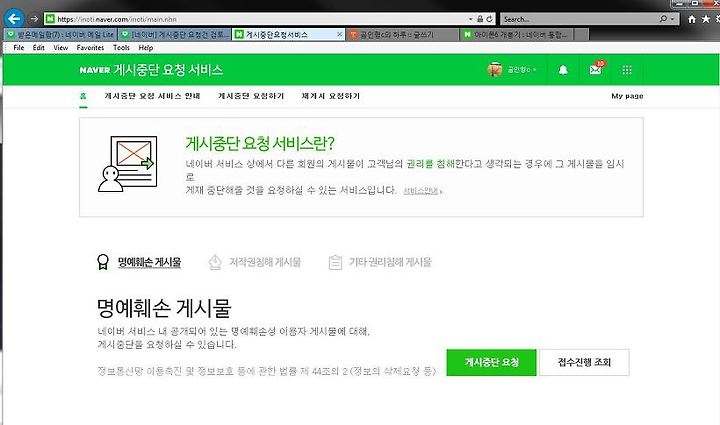Select the 명예훼손 게시물 category tab
Screen dimensions: 720x425
pyautogui.click(x=149, y=263)
